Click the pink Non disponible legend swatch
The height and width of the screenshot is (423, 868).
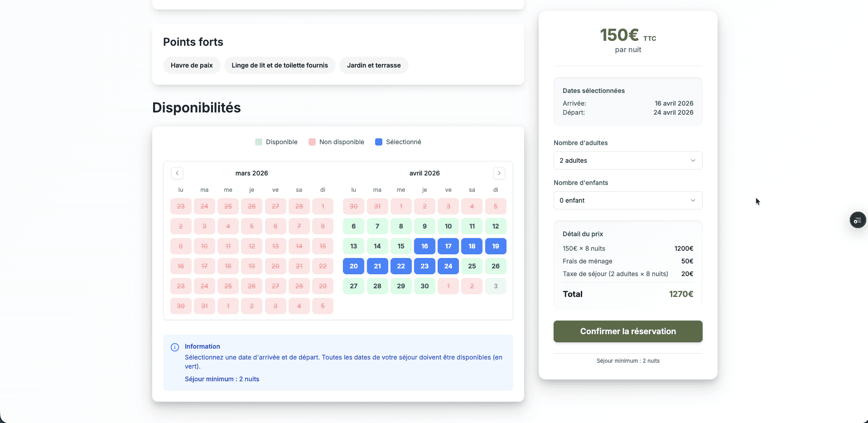coord(312,142)
